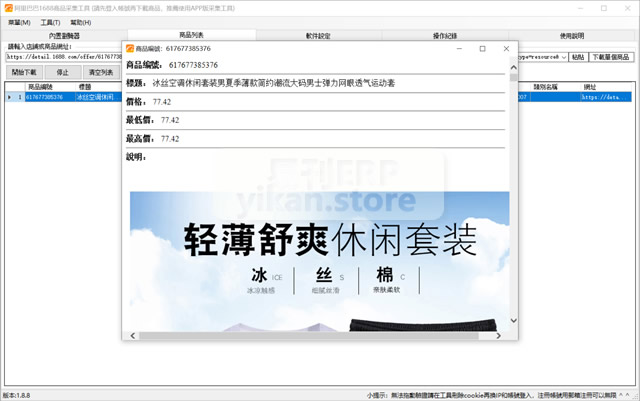Open the 工具(T) menu

pos(50,21)
